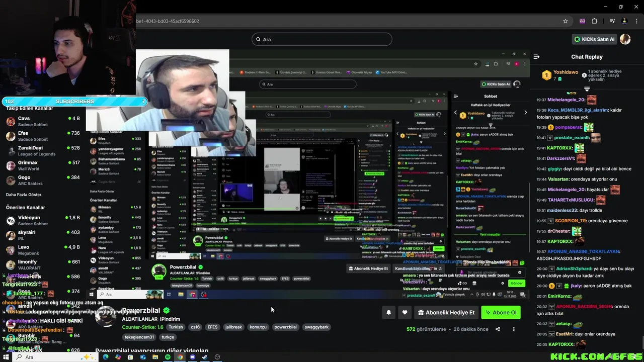The height and width of the screenshot is (362, 644).
Task: Click username maidenless33 in chat replay
Action: [562, 210]
